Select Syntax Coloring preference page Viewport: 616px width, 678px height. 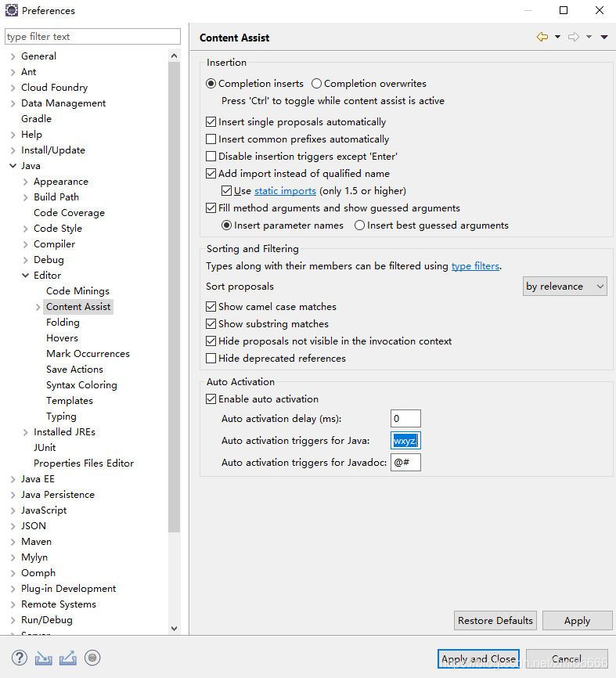[x=81, y=385]
